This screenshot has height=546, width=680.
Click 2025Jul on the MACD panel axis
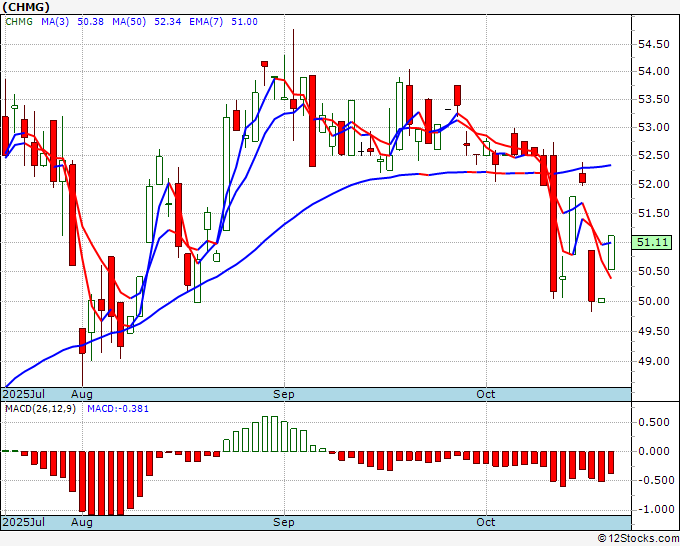click(x=24, y=522)
